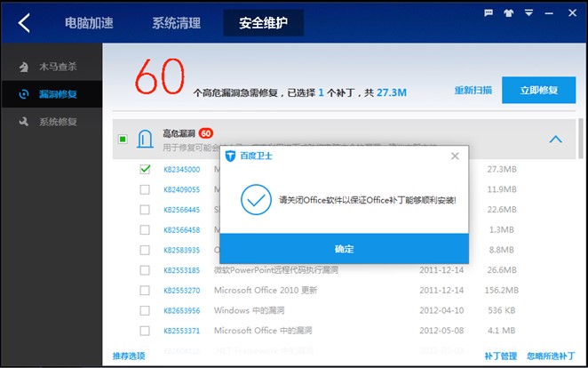The image size is (588, 368).
Task: Click the 系统修复 wrench icon
Action: 24,122
